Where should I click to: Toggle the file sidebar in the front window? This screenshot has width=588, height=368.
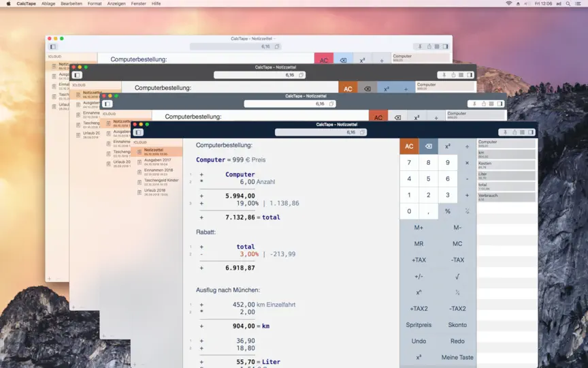pos(138,132)
